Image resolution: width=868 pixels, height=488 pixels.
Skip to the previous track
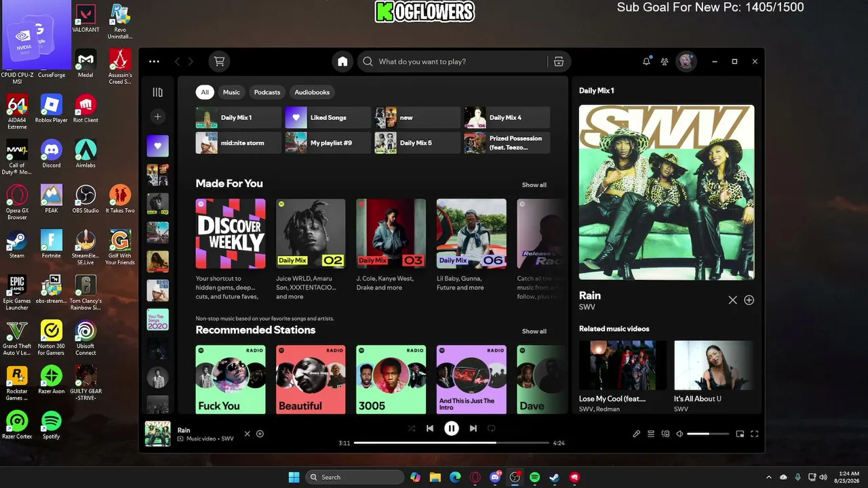pyautogui.click(x=430, y=428)
